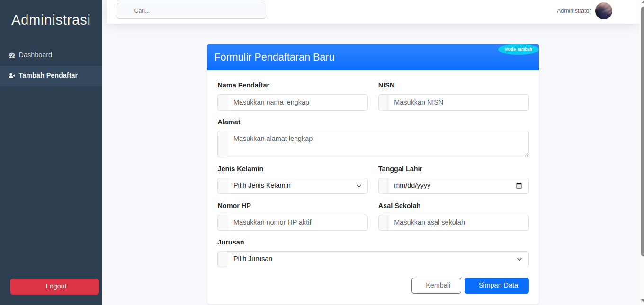The height and width of the screenshot is (305, 644).
Task: Open Dashboard from the sidebar
Action: [x=36, y=55]
